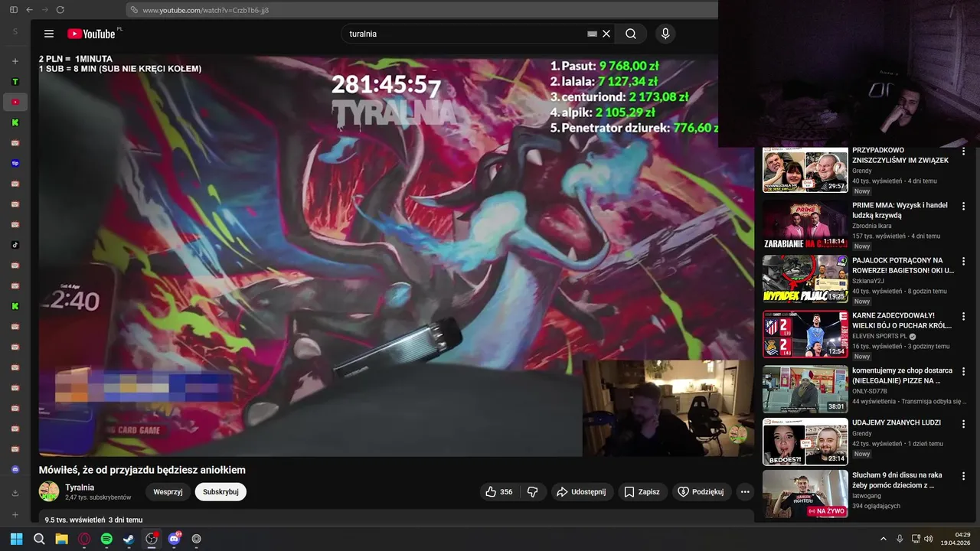Image resolution: width=980 pixels, height=551 pixels.
Task: Clear the search box with X icon
Action: pyautogui.click(x=606, y=34)
